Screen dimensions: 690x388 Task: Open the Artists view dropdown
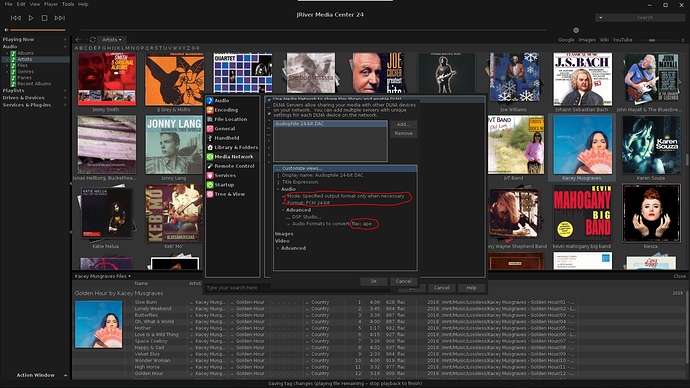click(x=111, y=40)
